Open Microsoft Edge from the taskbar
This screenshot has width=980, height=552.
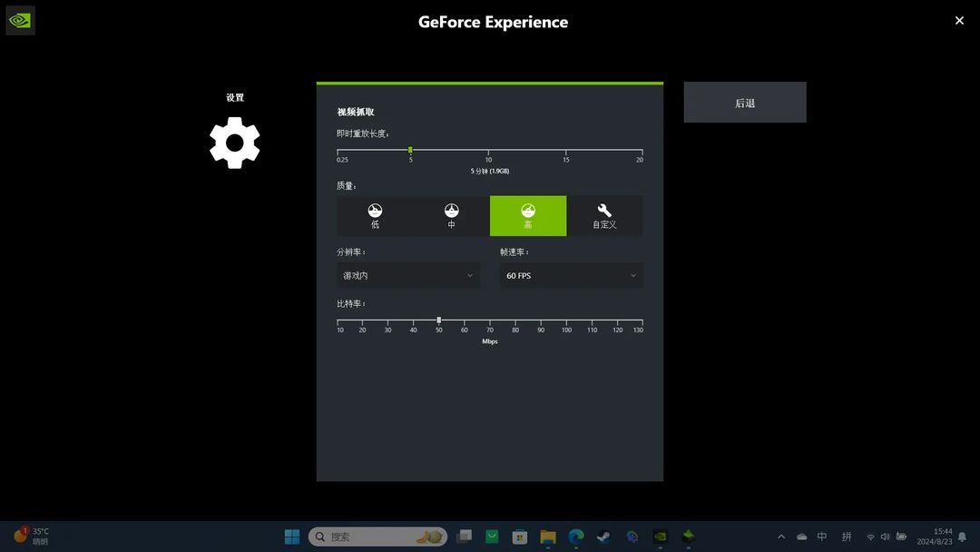coord(575,537)
